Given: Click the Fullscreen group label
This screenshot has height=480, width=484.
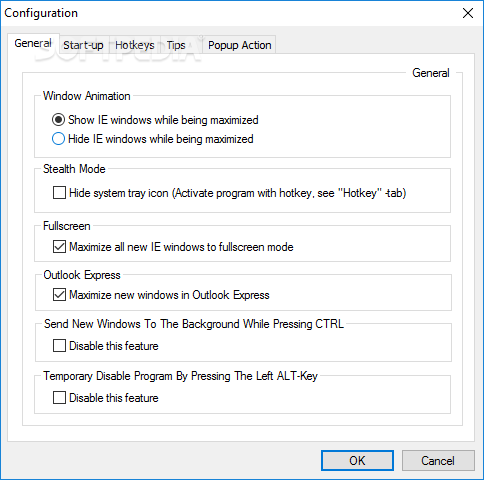Looking at the screenshot, I should tap(67, 226).
